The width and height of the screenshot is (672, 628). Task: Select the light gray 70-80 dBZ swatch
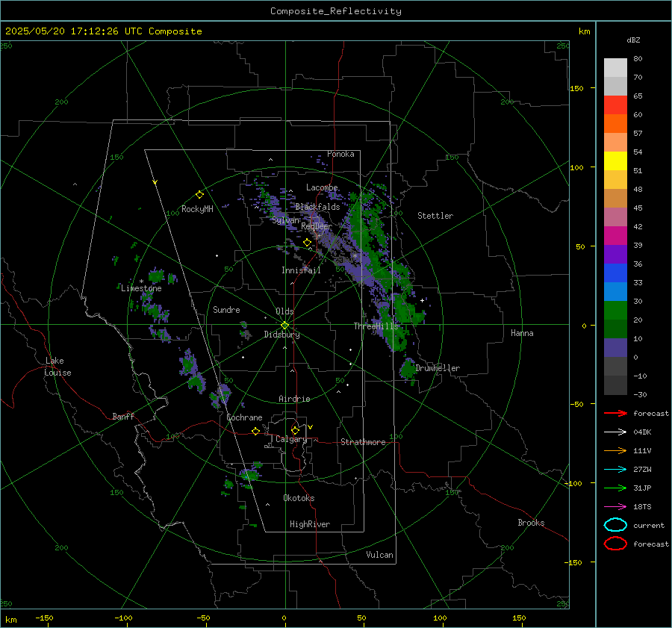(615, 68)
